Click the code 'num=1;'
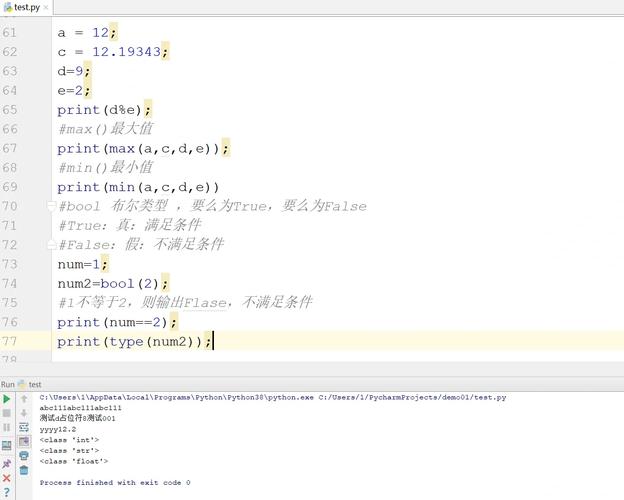Viewport: 624px width, 500px height. pos(83,264)
